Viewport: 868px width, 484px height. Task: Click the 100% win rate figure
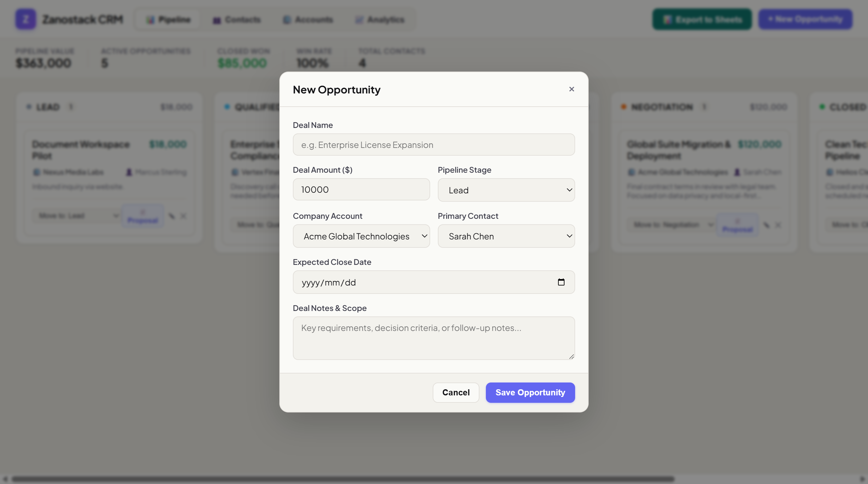[x=312, y=63]
